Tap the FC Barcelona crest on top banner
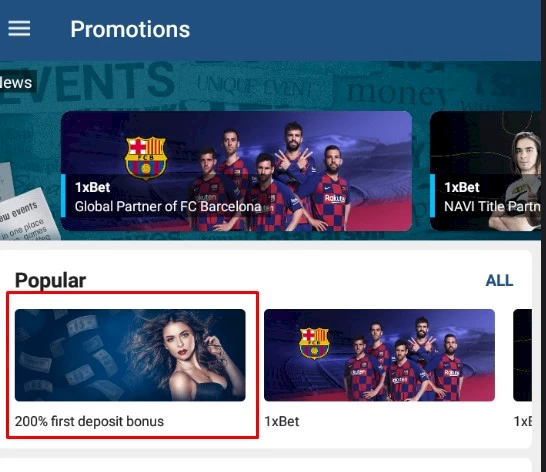The width and height of the screenshot is (546, 472). click(146, 158)
